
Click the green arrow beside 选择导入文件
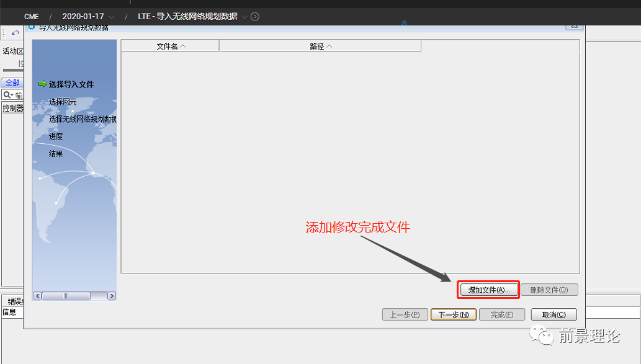(42, 84)
